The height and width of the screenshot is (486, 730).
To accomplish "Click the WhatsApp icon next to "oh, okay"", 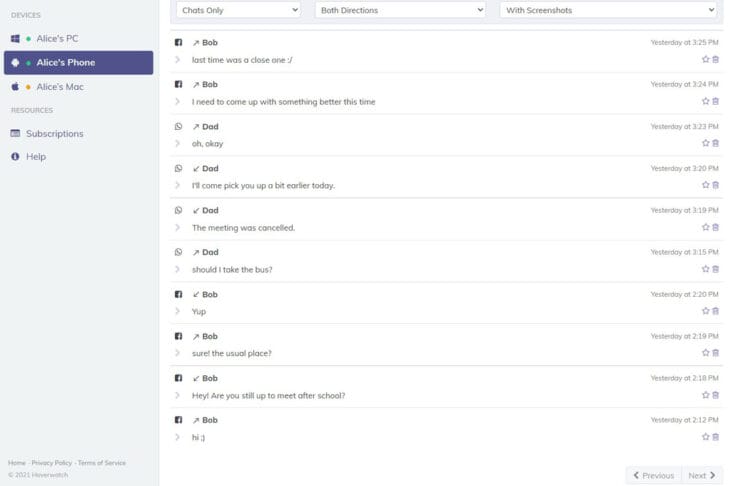I will tap(179, 127).
